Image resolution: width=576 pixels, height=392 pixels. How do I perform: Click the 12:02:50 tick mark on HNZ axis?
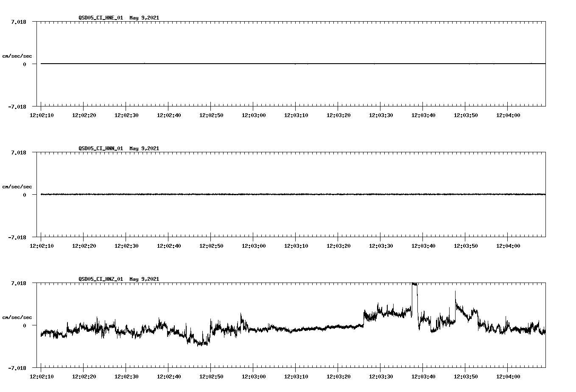pos(210,368)
